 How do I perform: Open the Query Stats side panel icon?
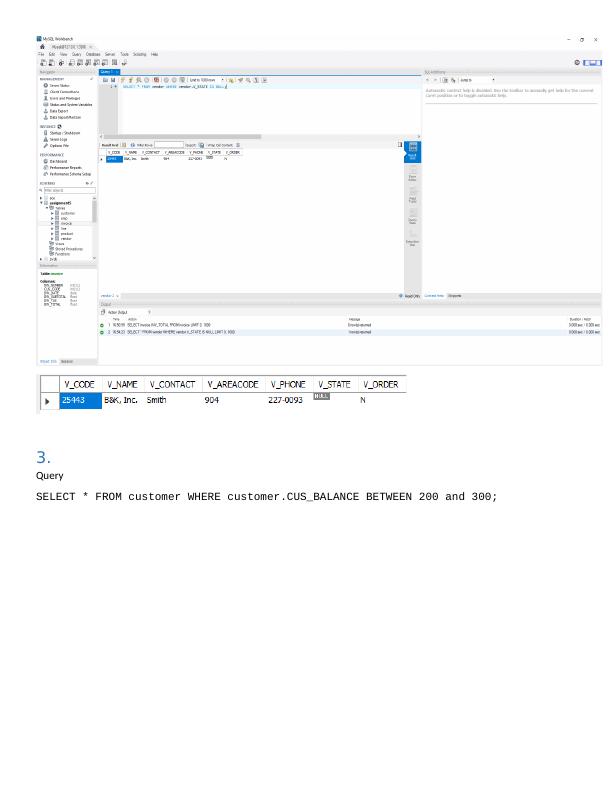[x=412, y=218]
